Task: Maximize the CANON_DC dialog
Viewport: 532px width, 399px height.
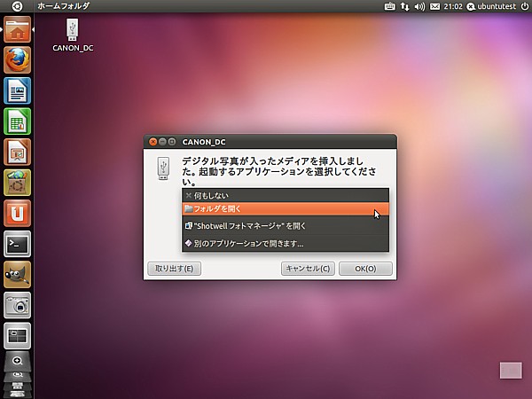Action: [172, 142]
